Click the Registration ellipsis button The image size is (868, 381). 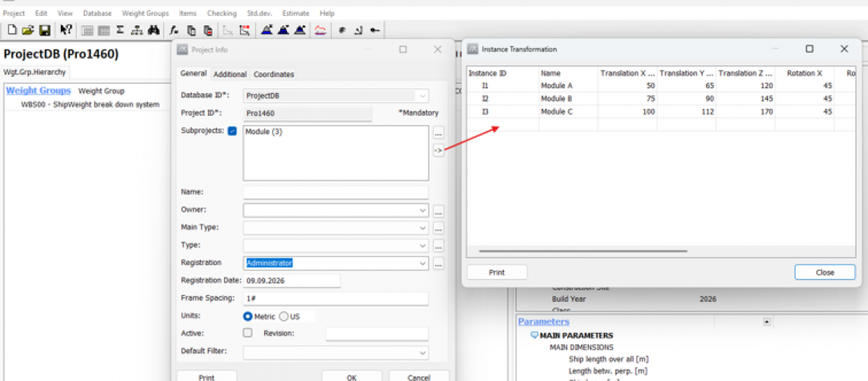click(439, 264)
